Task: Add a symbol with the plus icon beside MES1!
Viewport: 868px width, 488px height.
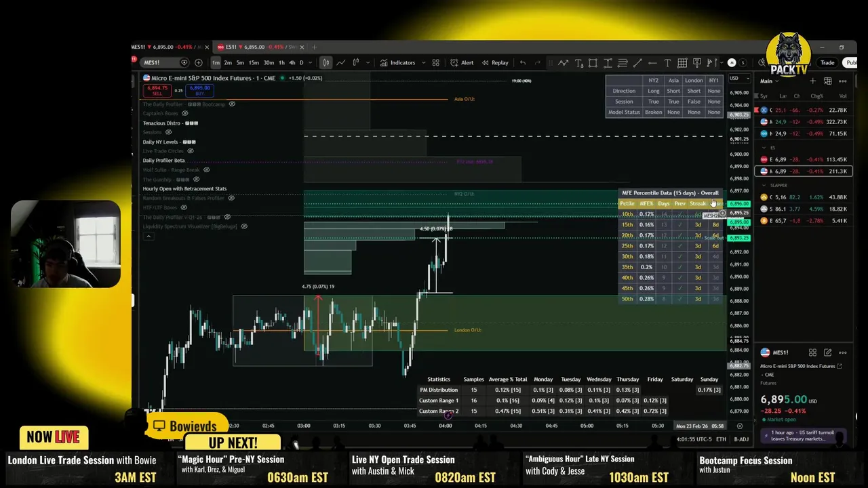Action: click(199, 62)
